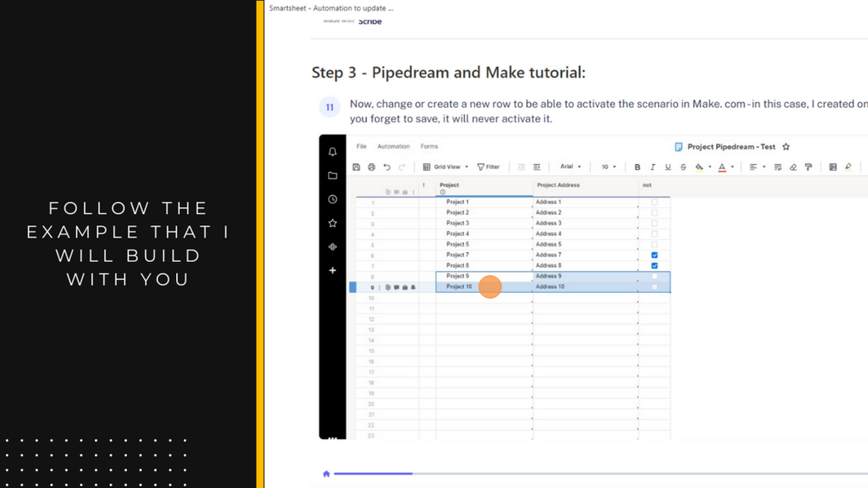The image size is (868, 488).
Task: Click the Scribe step progress bar
Action: click(600, 473)
